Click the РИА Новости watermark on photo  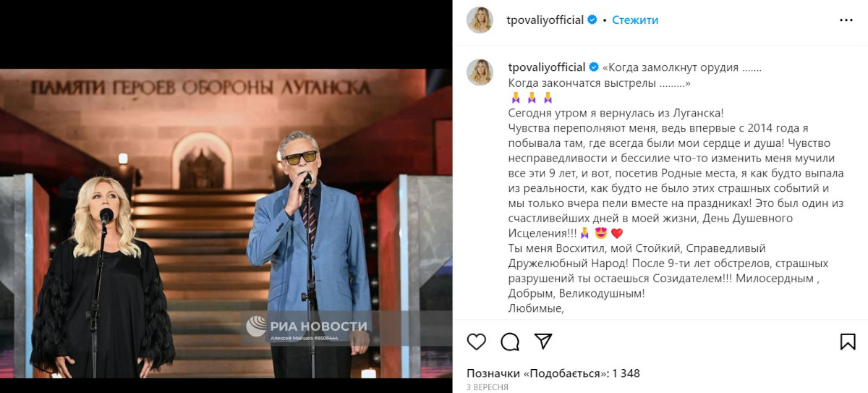(x=307, y=329)
